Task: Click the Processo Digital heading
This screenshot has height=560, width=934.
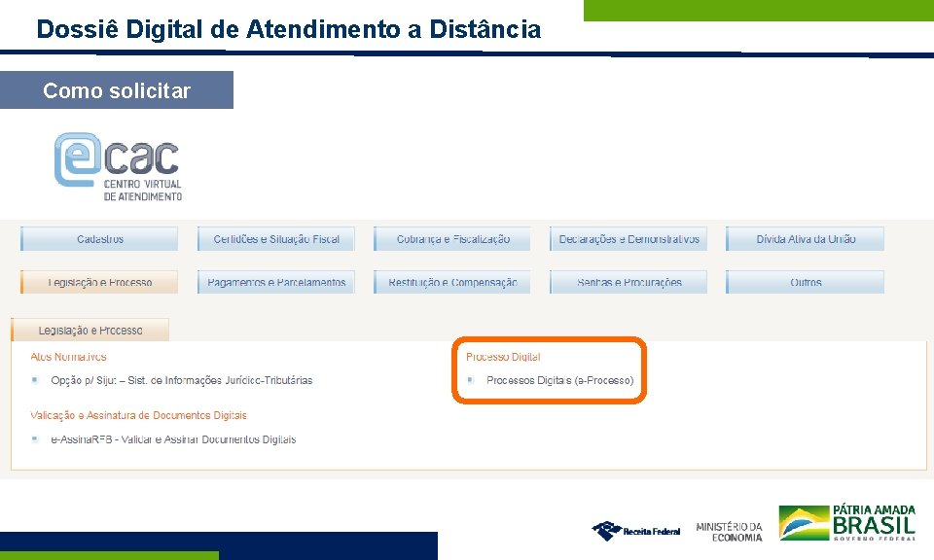Action: [x=503, y=357]
